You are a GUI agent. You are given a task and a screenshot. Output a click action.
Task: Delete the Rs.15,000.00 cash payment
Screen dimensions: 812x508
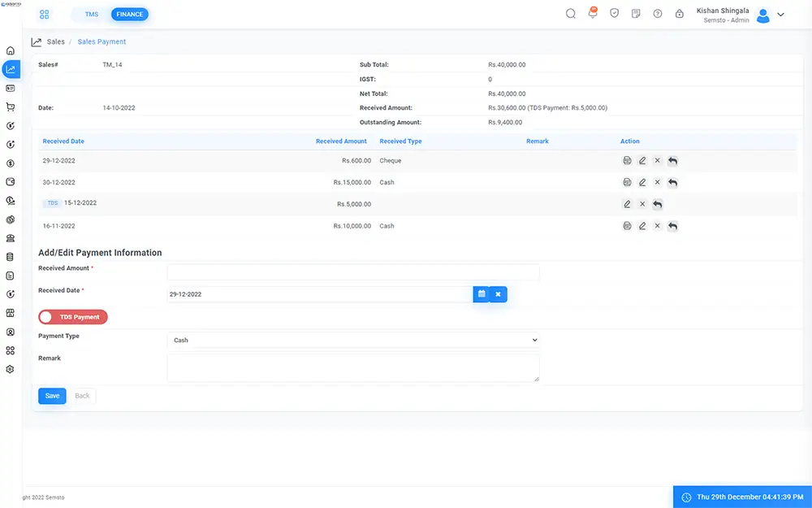[657, 182]
